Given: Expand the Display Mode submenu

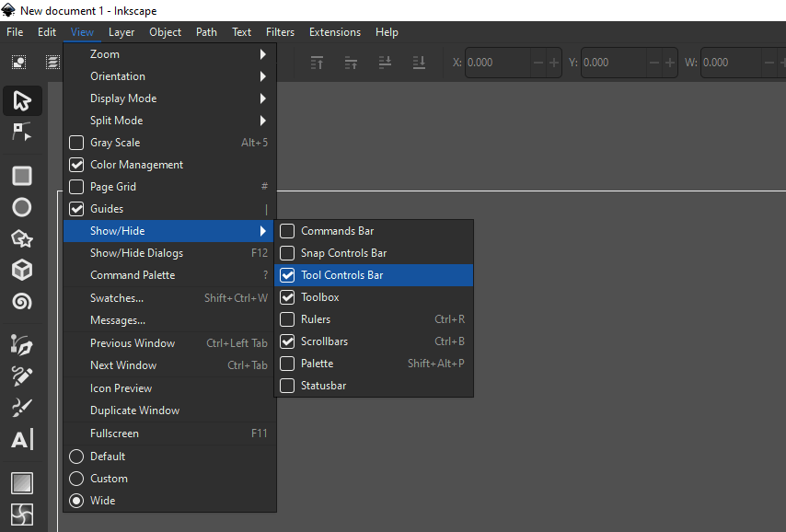Looking at the screenshot, I should (170, 98).
